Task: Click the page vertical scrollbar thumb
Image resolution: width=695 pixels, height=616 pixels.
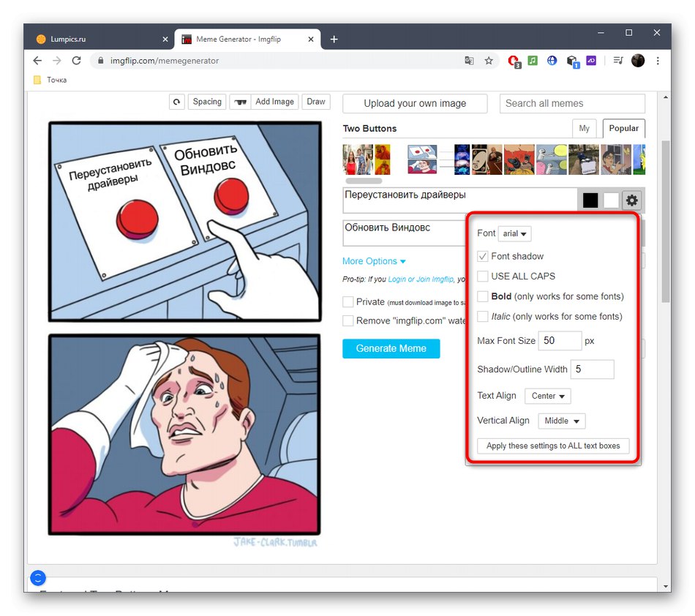Action: pyautogui.click(x=665, y=222)
